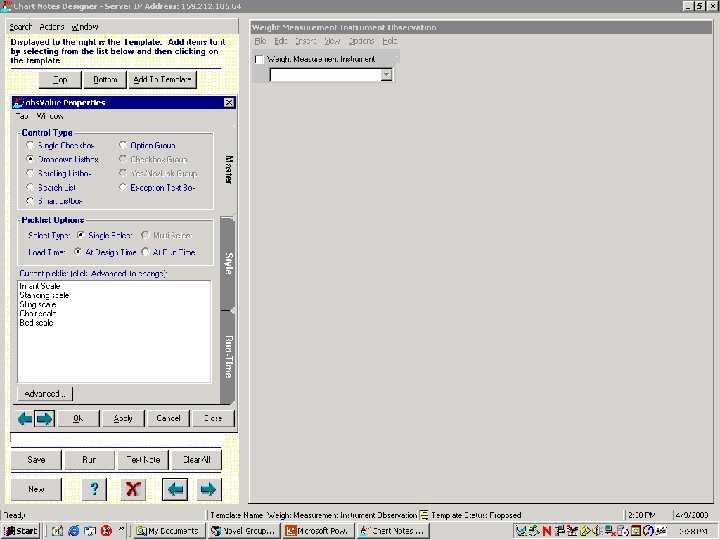The width and height of the screenshot is (720, 540).
Task: Click the blue question mark help icon
Action: click(94, 489)
